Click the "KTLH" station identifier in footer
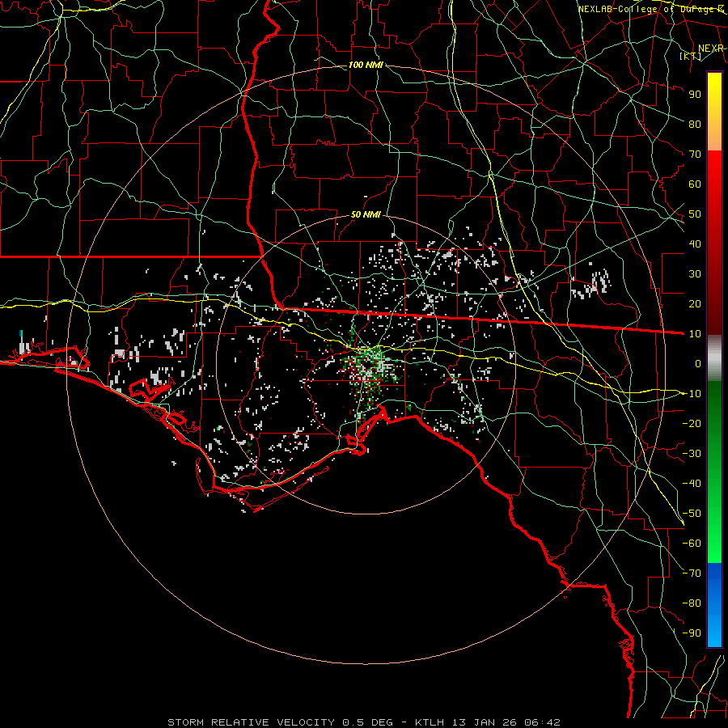Viewport: 728px width, 728px height. coord(430,722)
